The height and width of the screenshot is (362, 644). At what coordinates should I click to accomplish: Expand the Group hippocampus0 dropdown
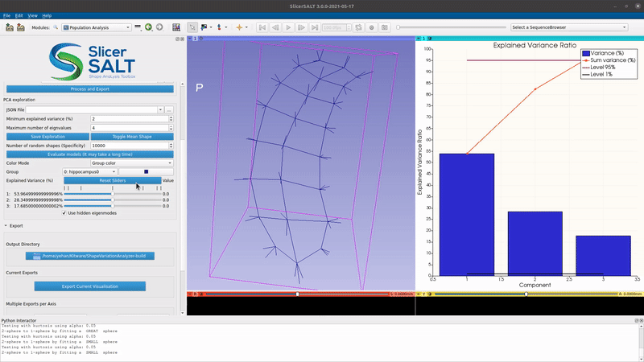point(91,171)
